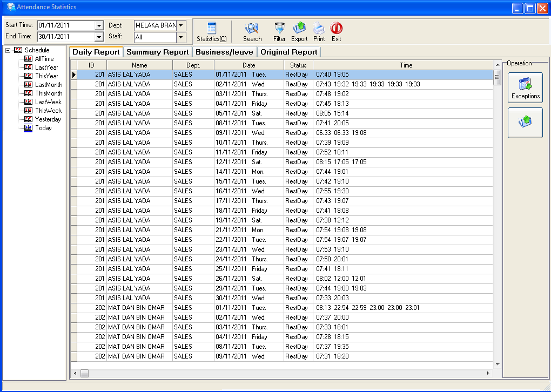Select Today in the schedule tree
The width and height of the screenshot is (551, 392).
(43, 128)
